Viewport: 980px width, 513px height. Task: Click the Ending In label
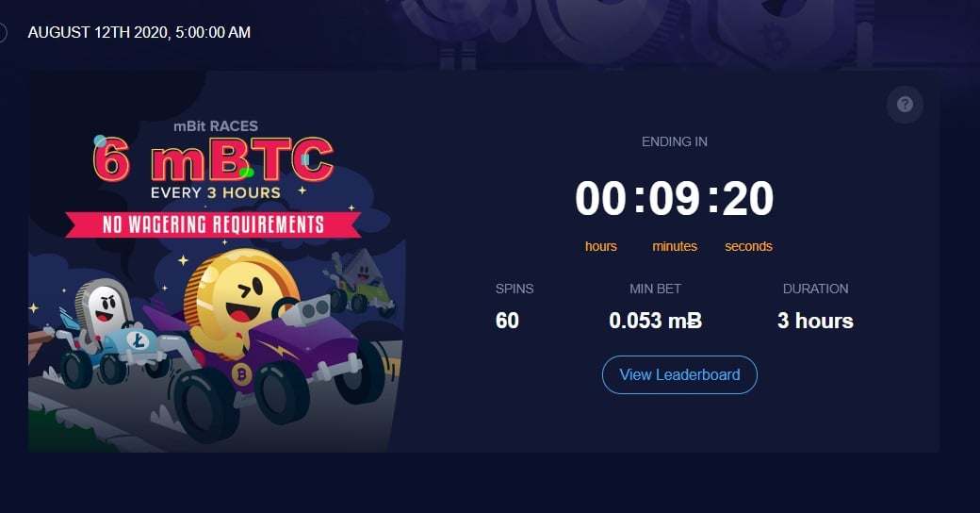point(675,142)
